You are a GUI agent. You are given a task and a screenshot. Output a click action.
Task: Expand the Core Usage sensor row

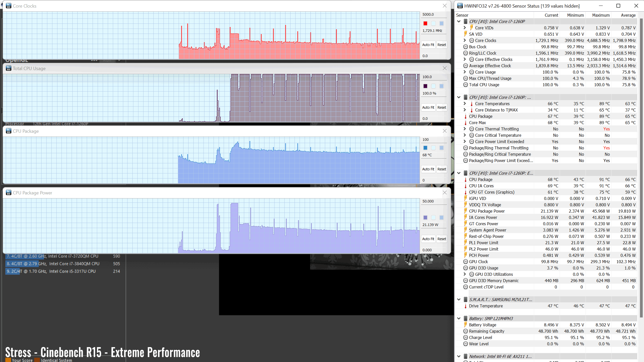pos(465,72)
